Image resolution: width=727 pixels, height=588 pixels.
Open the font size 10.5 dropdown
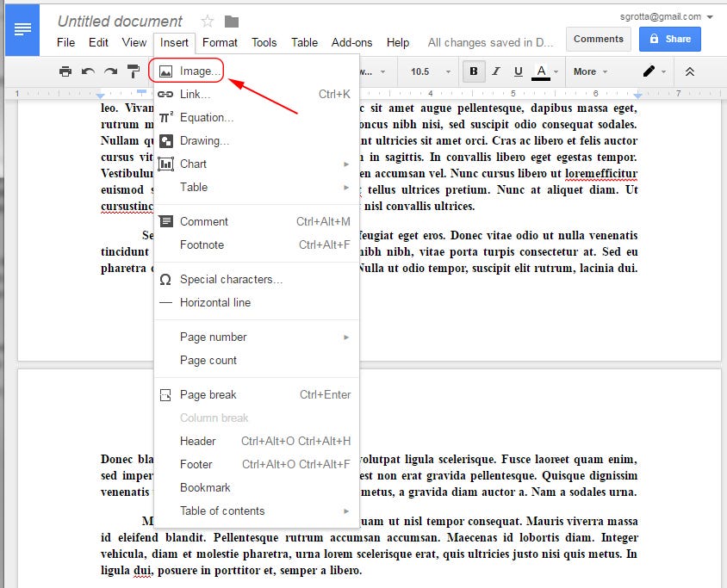(x=431, y=71)
